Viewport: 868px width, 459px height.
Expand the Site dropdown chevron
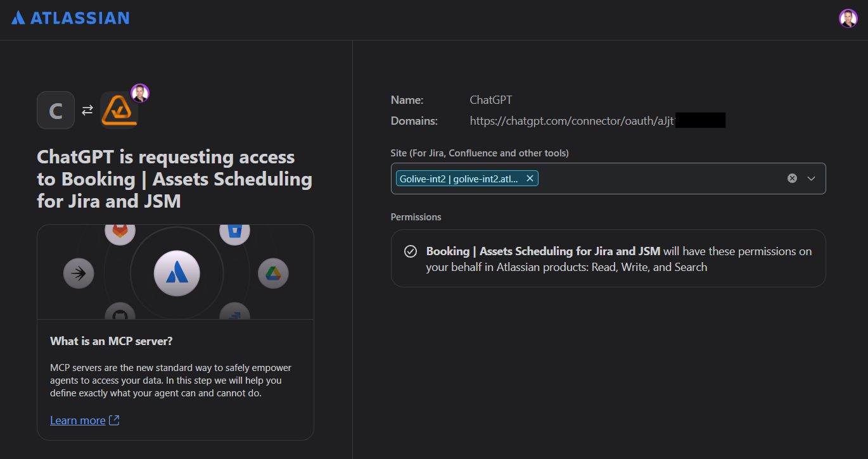[x=811, y=179]
